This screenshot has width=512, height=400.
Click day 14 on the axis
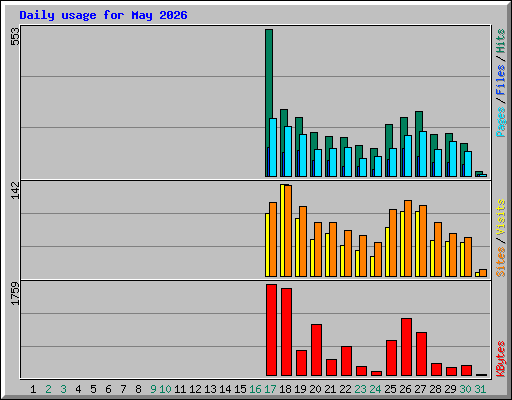(225, 389)
